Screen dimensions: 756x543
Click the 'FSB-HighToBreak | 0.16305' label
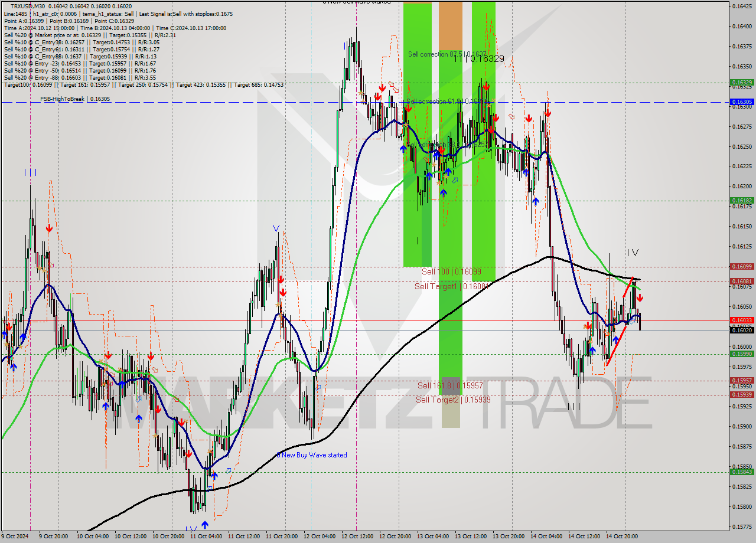coord(75,99)
